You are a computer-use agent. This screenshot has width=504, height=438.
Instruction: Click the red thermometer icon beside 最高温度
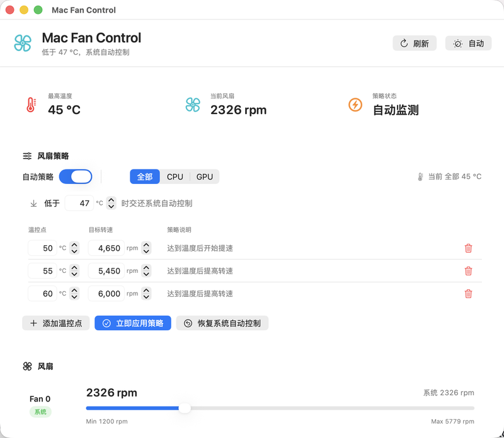(31, 105)
